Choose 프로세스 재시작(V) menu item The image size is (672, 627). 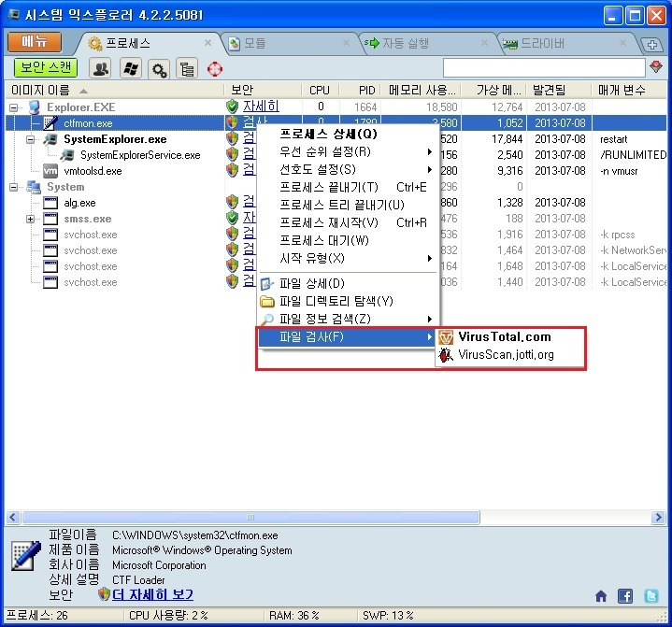349,222
